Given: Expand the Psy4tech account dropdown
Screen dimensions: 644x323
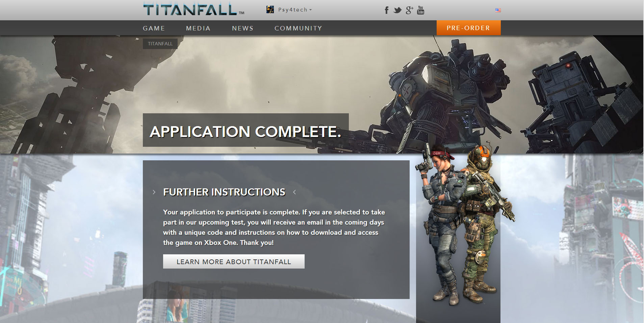Looking at the screenshot, I should pos(295,10).
